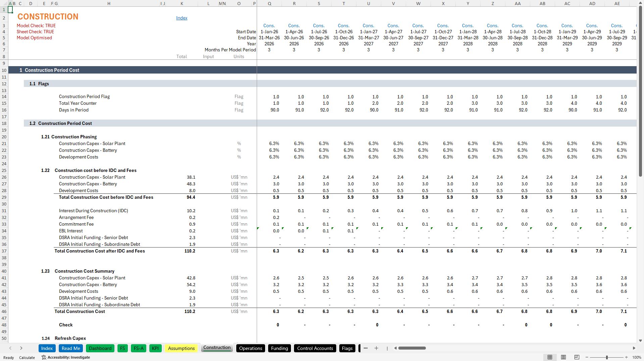This screenshot has height=361, width=644.
Task: Select the 'Model Check: TRUE' cell
Action: pos(36,26)
